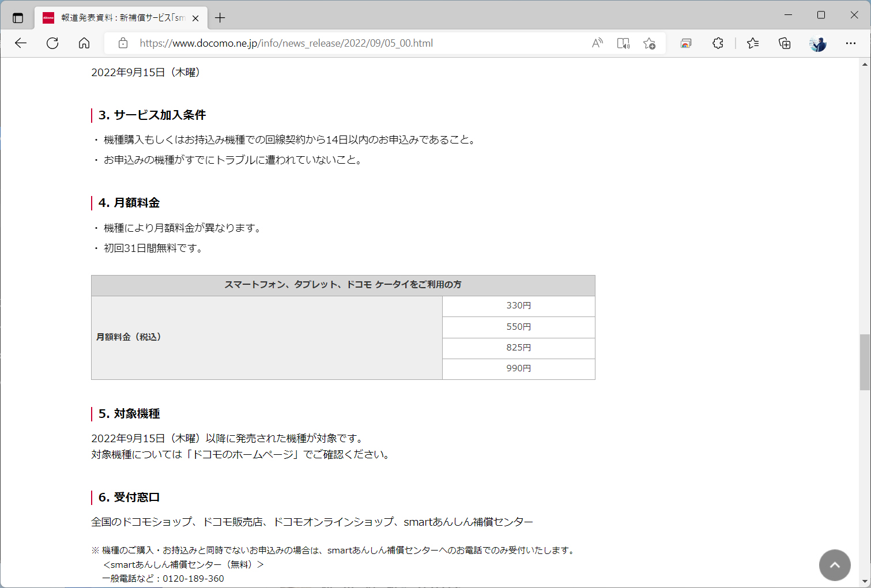Image resolution: width=871 pixels, height=588 pixels.
Task: Open the Favorites list
Action: coord(753,43)
